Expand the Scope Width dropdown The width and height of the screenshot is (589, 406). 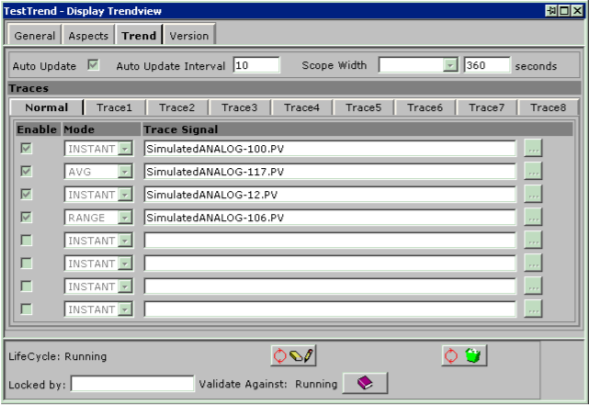450,65
